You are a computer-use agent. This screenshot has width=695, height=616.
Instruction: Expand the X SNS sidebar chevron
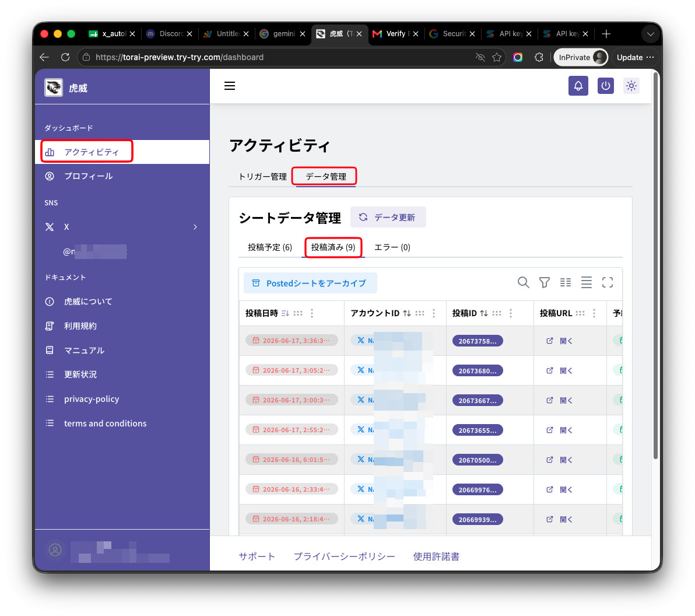click(195, 227)
